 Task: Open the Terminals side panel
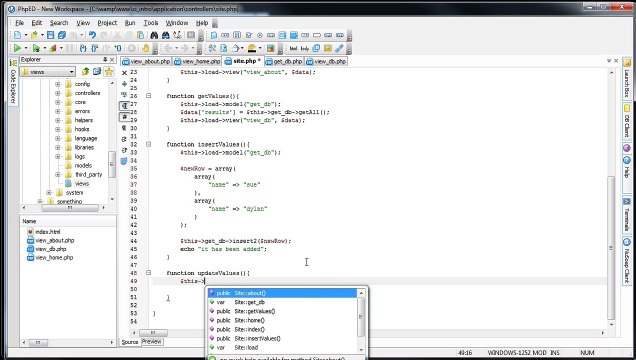627,215
